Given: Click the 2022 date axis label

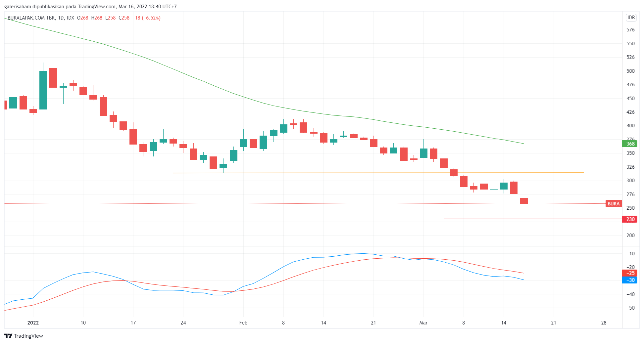Looking at the screenshot, I should tap(33, 323).
